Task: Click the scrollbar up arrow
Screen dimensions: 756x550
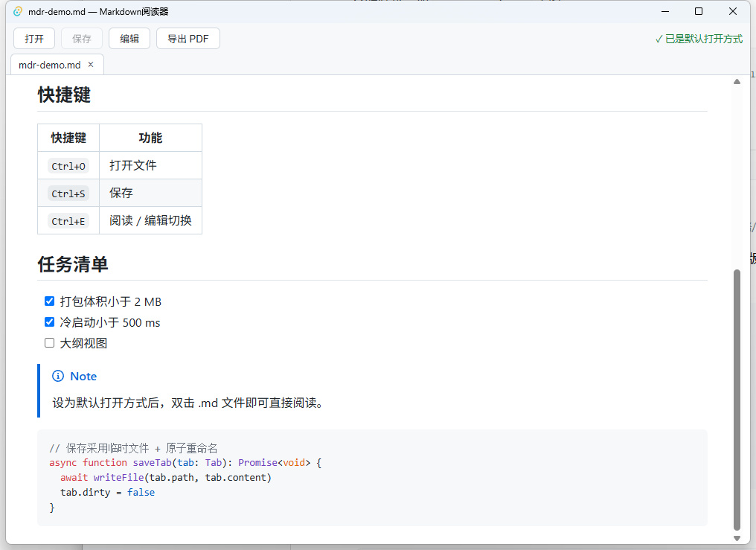Action: pos(737,81)
